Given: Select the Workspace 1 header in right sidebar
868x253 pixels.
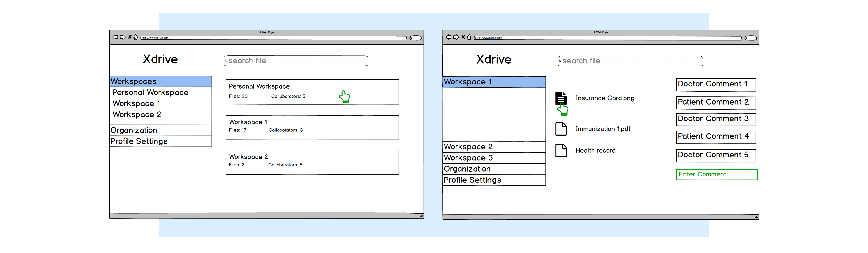Looking at the screenshot, I should (x=494, y=82).
